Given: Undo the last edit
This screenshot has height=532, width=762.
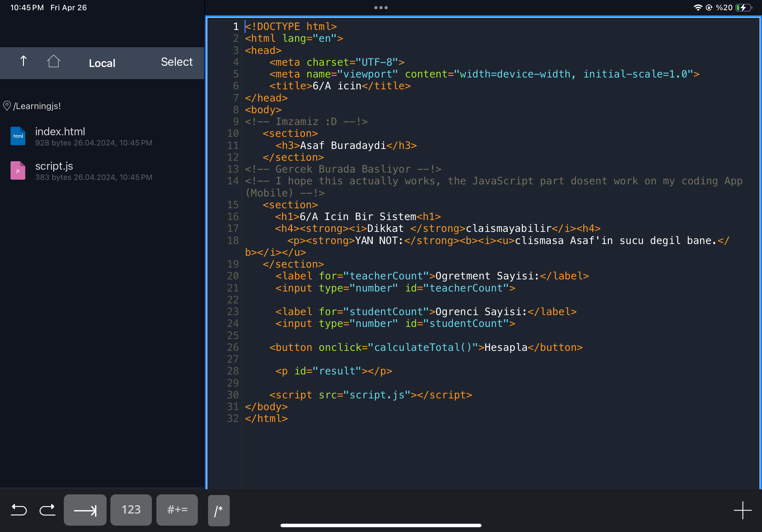Looking at the screenshot, I should coord(19,510).
